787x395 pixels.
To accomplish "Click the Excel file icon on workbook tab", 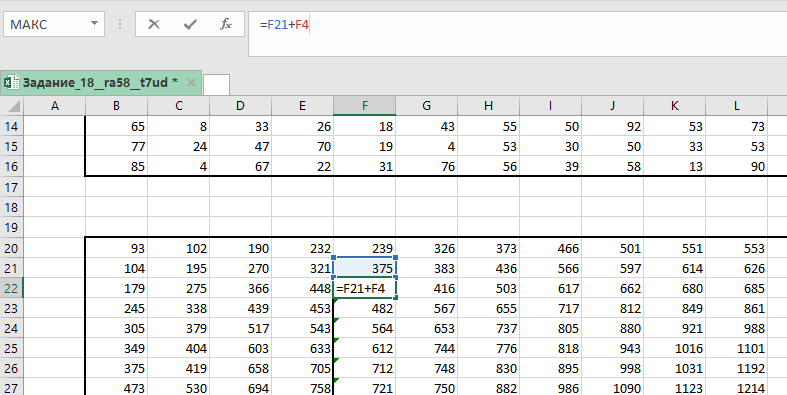I will coord(11,82).
